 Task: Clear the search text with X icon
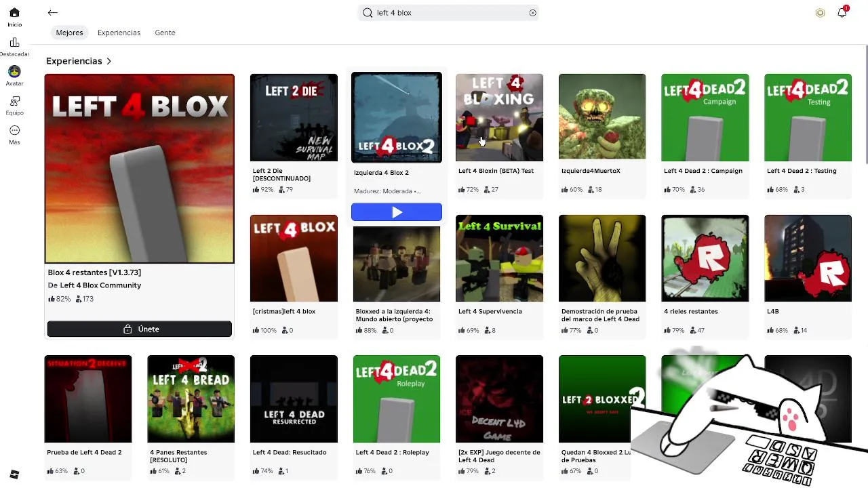(x=532, y=12)
